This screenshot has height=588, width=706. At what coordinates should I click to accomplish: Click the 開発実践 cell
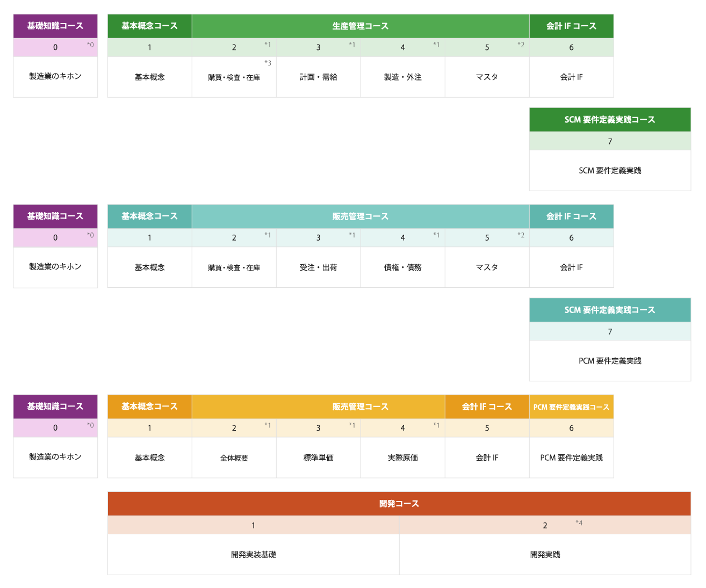545,555
